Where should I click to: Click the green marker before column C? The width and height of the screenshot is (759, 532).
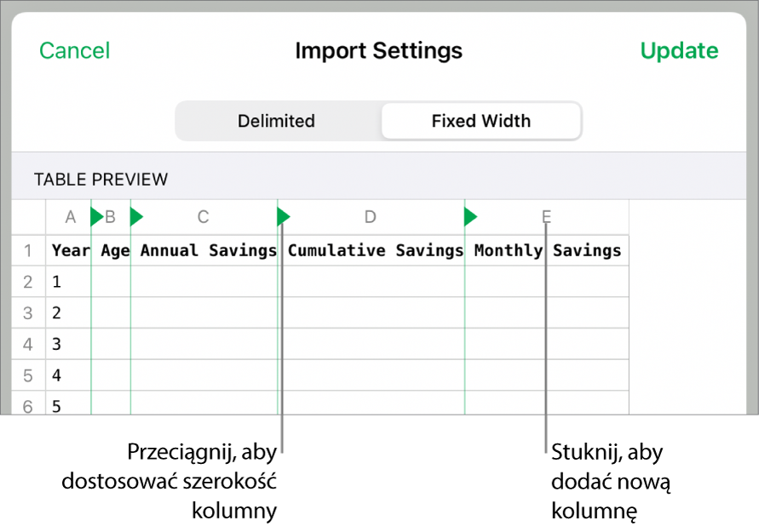136,218
